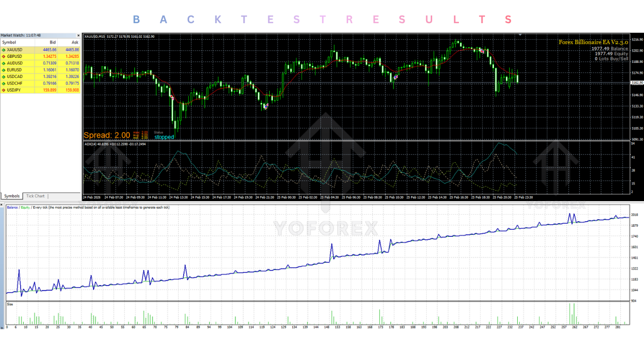Click the green arrow icon beside USDCAD
This screenshot has width=644, height=362.
(4, 76)
